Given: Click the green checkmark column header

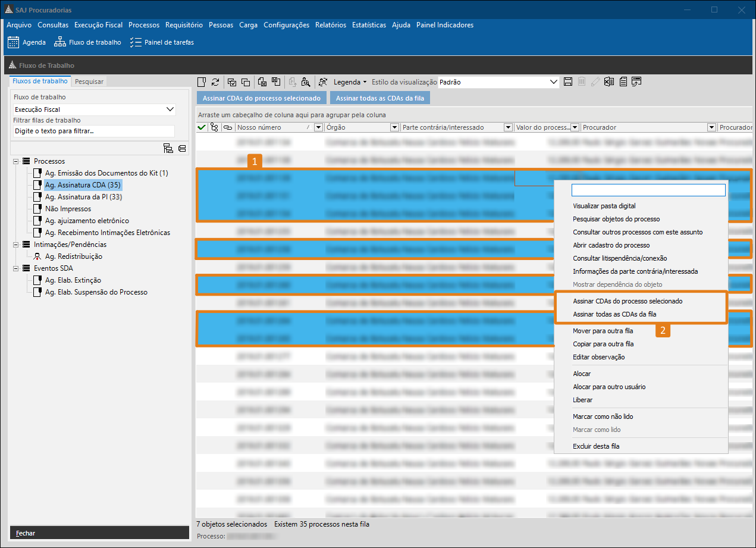Looking at the screenshot, I should (x=202, y=127).
